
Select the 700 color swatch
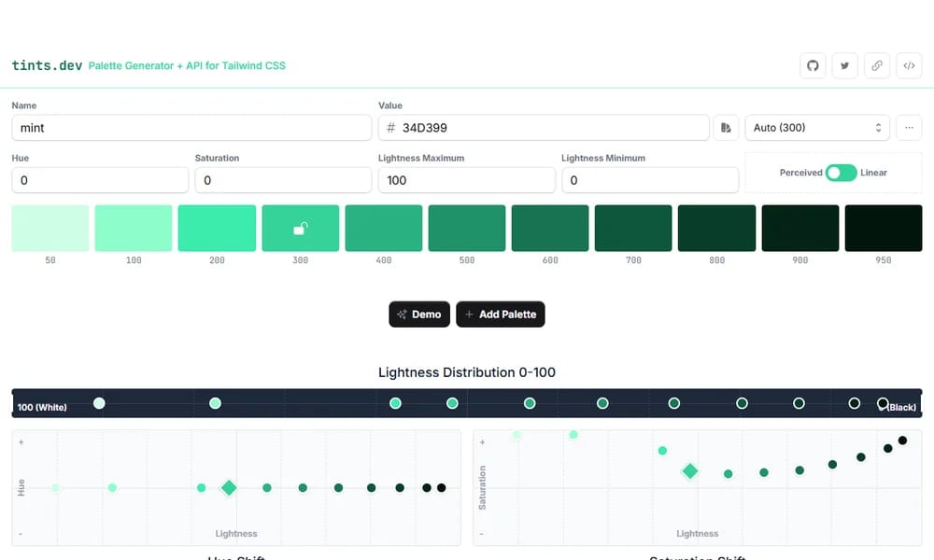tap(633, 229)
